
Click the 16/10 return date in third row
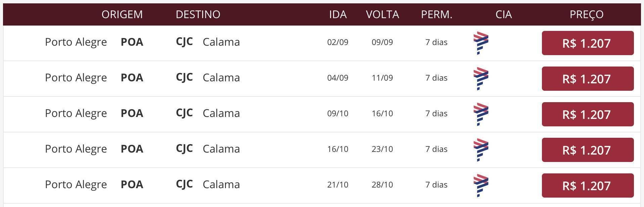pos(382,113)
